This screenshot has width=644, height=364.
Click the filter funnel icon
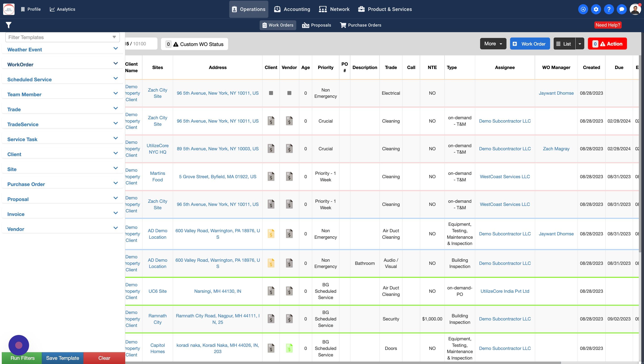[8, 25]
